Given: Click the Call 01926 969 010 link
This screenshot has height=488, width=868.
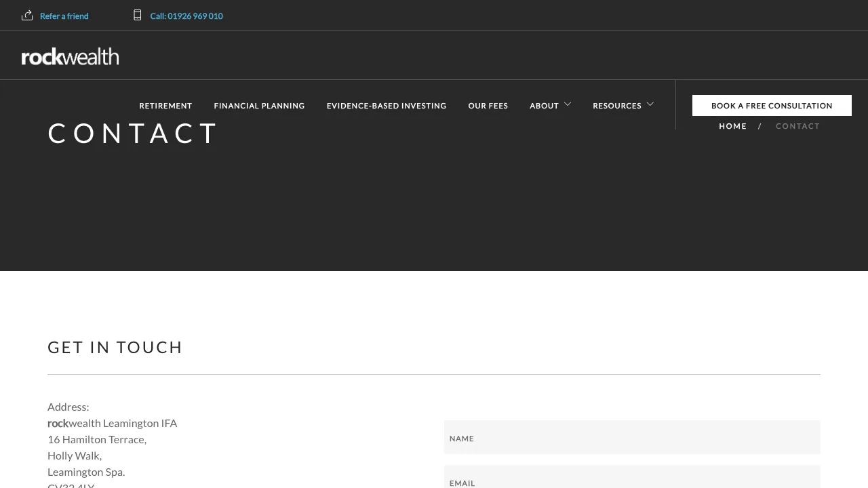Looking at the screenshot, I should click(186, 16).
